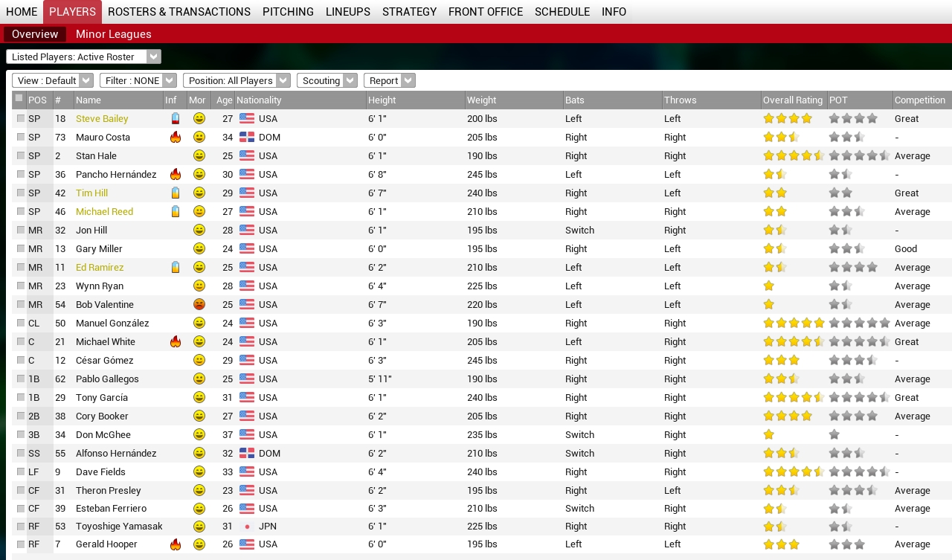Check the box for Gerald Hooper
Viewport: 952px width, 560px height.
click(21, 544)
